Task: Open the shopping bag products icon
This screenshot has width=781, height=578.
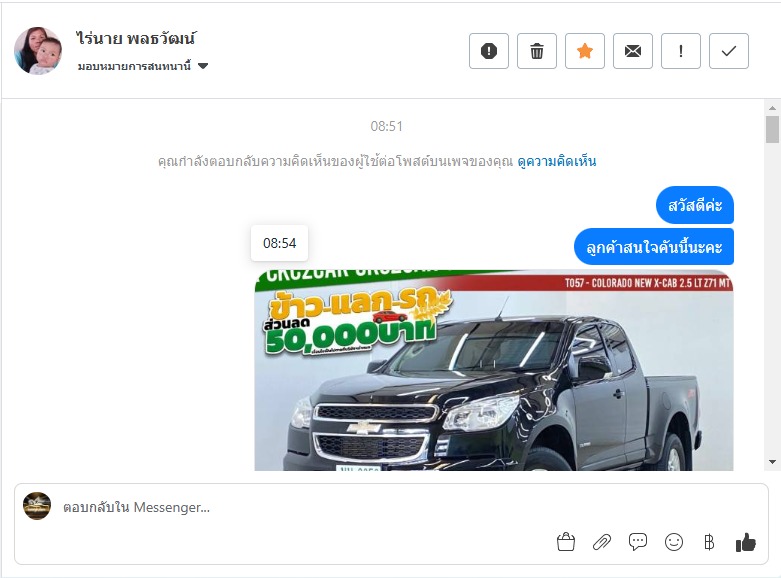Action: 566,542
